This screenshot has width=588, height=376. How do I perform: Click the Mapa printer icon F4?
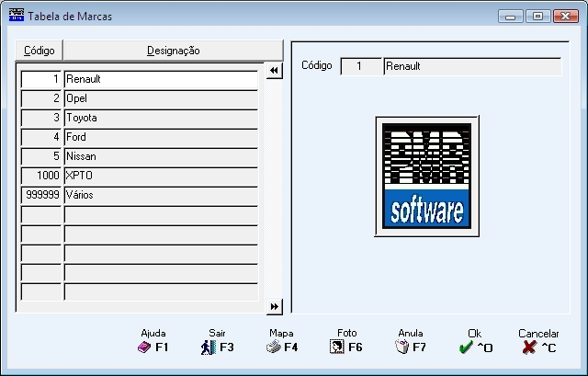(274, 347)
